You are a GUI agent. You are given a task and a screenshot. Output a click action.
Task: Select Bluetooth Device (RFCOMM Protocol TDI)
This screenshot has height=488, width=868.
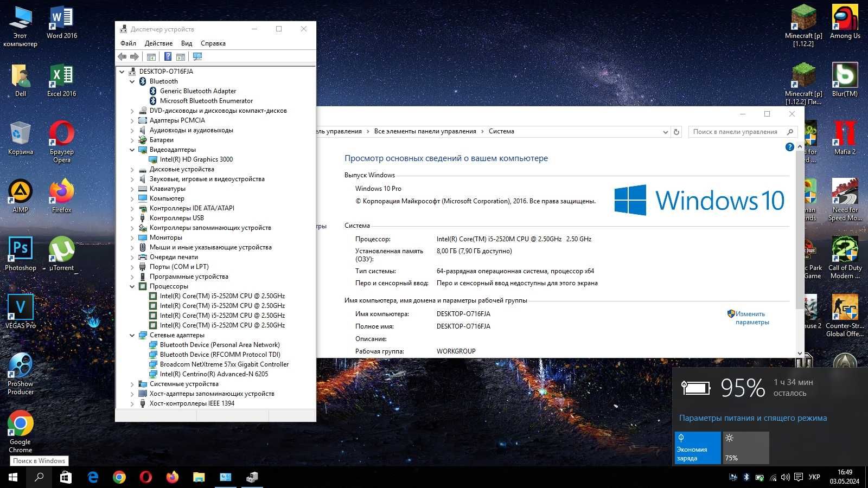pos(220,355)
